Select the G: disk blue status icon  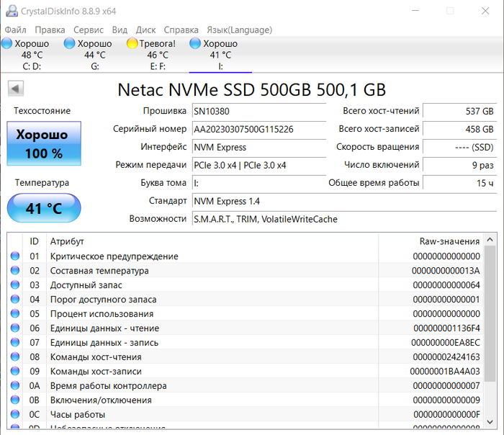click(69, 43)
